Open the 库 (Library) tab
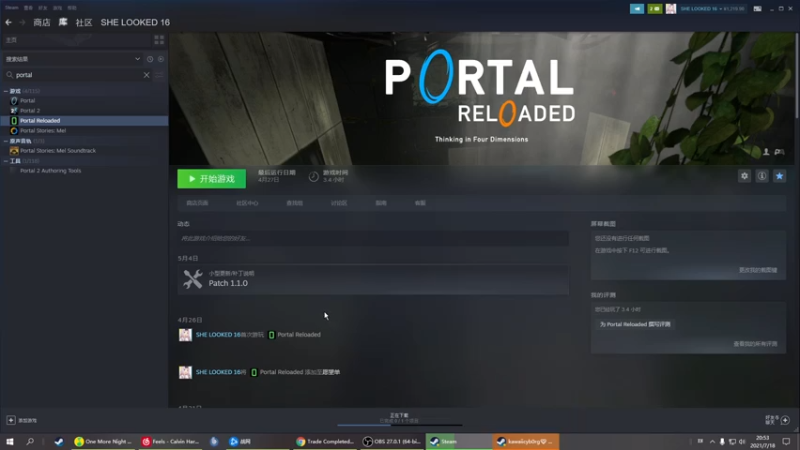Viewport: 800px width, 450px height. pos(63,22)
